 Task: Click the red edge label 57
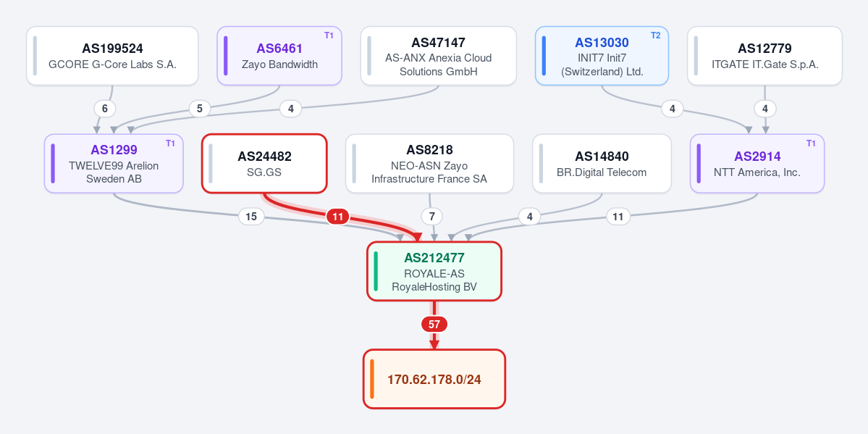point(434,325)
